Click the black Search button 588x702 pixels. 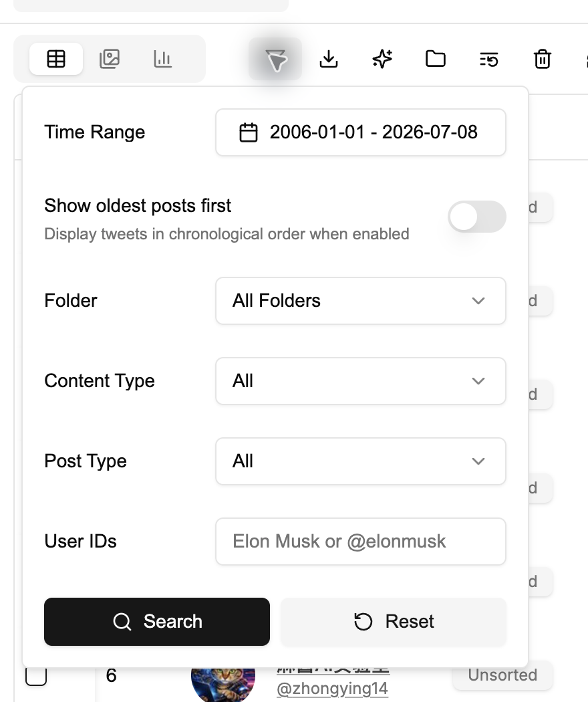click(157, 622)
